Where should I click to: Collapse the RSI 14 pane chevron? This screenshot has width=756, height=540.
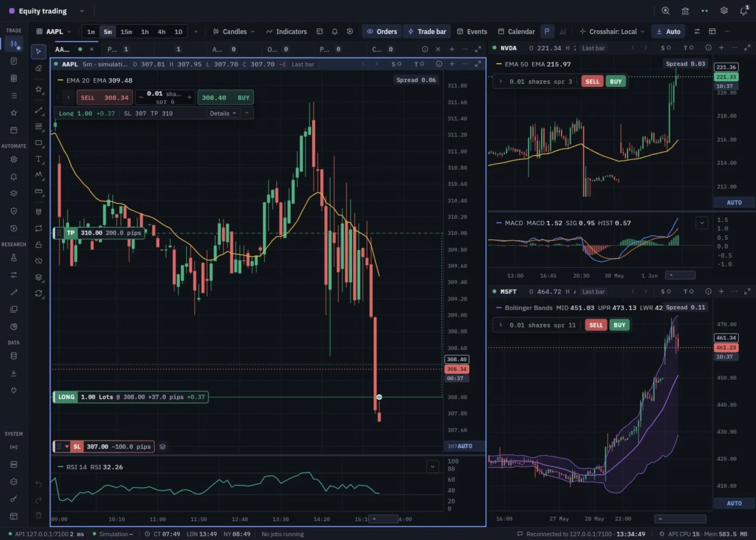click(433, 467)
